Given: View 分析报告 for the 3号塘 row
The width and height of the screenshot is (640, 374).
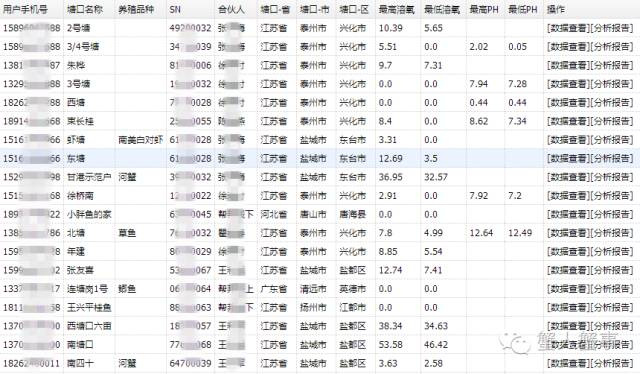Looking at the screenshot, I should [612, 84].
